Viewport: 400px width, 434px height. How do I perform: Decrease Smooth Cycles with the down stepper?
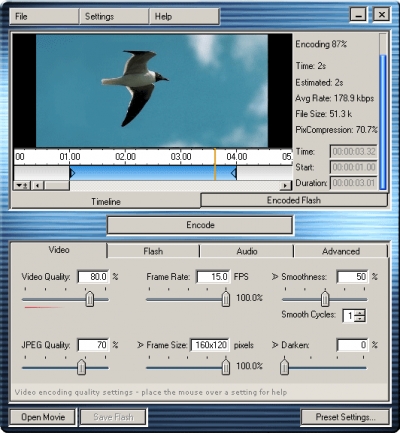360,319
